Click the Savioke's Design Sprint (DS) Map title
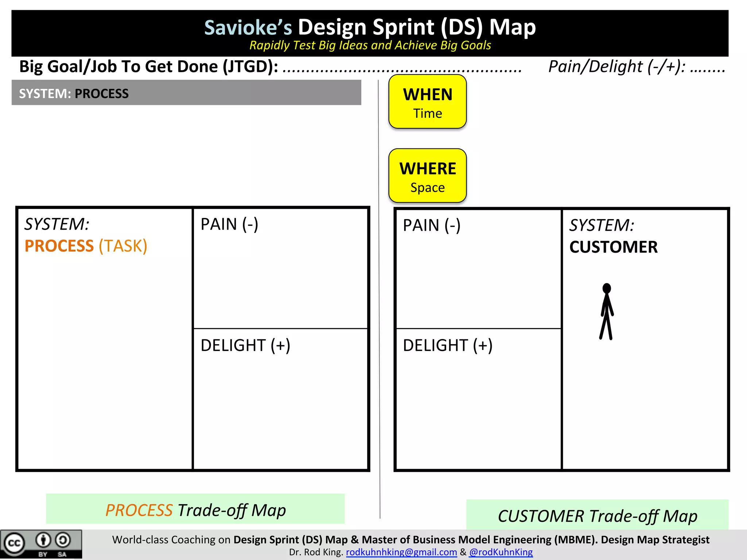747x560 pixels. [370, 27]
